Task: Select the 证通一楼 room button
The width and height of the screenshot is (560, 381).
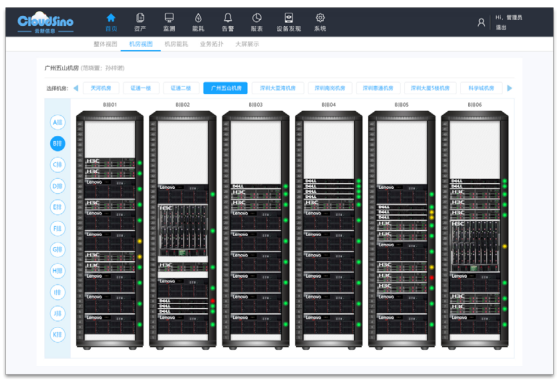Action: (141, 88)
